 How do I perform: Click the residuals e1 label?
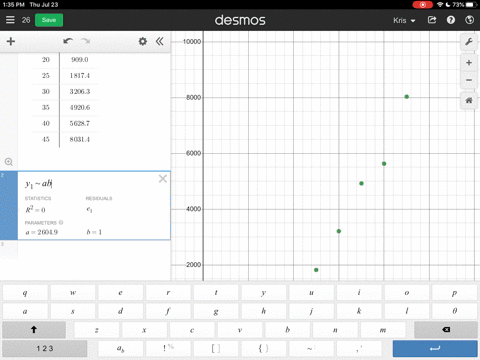[89, 210]
